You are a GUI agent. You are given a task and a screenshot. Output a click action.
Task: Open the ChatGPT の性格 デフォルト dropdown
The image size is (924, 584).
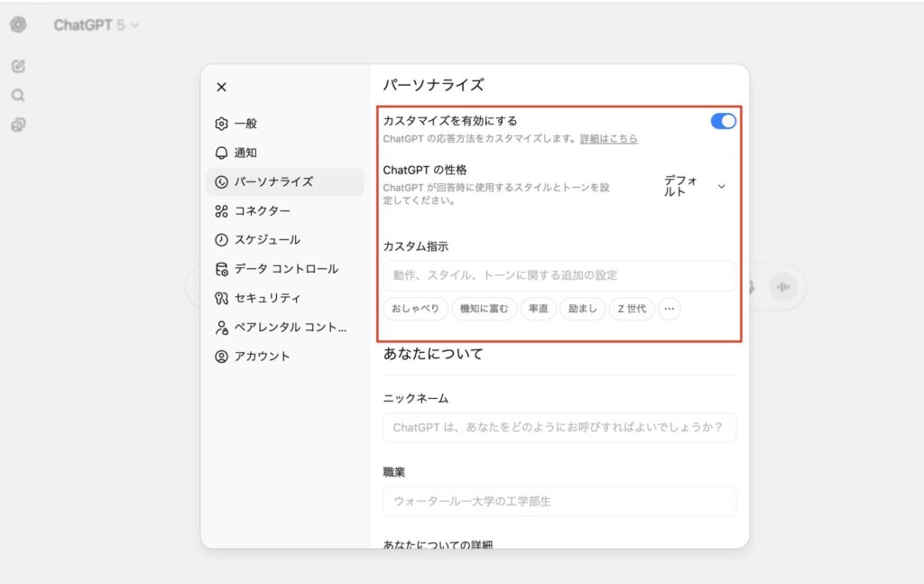coord(695,186)
